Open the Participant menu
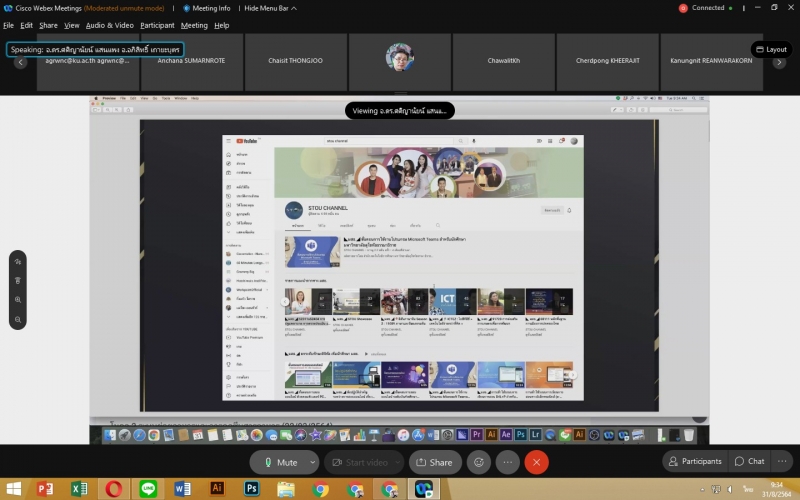The width and height of the screenshot is (800, 500). point(157,25)
